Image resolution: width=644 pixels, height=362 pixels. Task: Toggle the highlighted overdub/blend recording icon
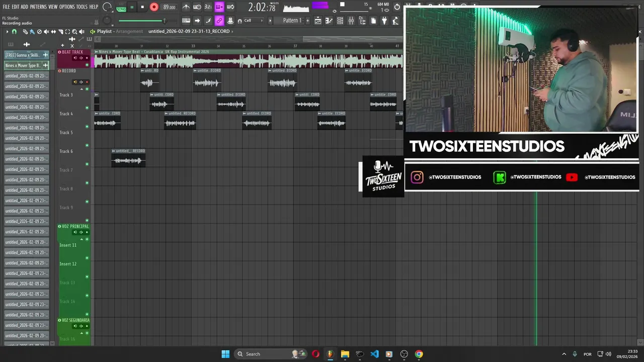point(219,7)
